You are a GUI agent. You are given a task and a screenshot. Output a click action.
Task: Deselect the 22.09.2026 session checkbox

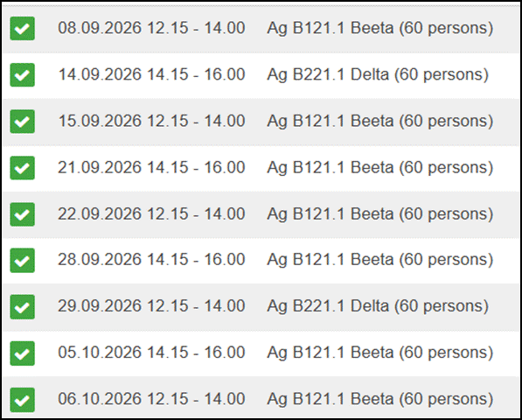[23, 214]
